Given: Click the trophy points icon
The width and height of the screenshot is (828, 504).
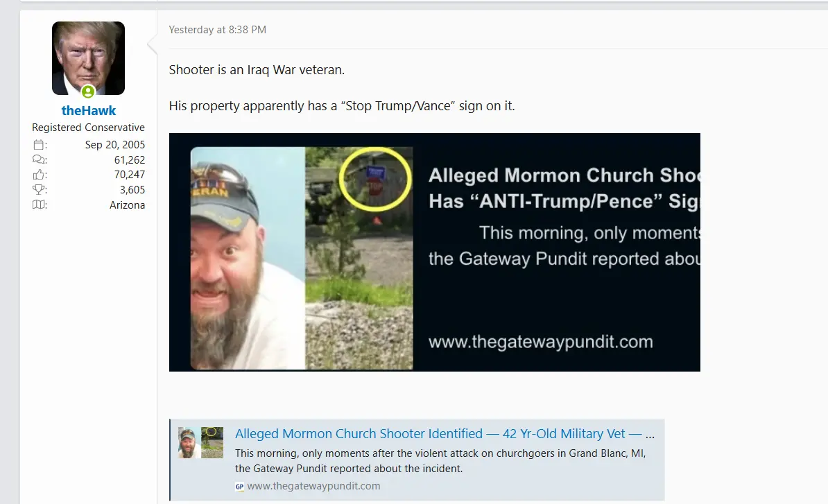Looking at the screenshot, I should 39,189.
